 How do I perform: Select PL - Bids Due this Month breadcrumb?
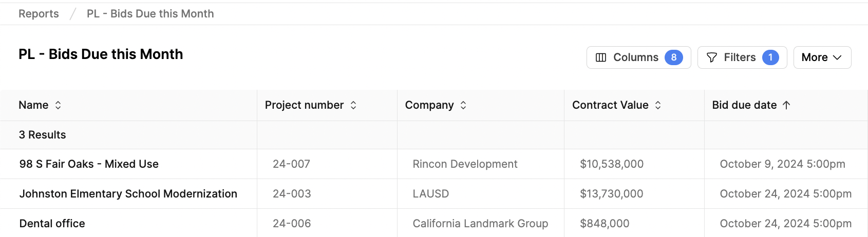click(x=150, y=14)
